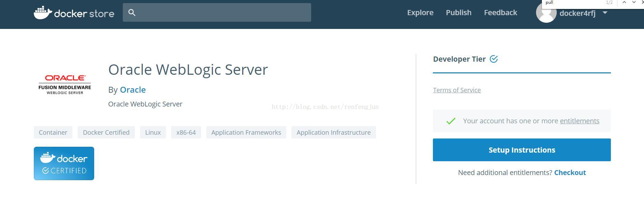Screen dimensions: 644x206
Task: Select the Container tag
Action: coord(53,132)
